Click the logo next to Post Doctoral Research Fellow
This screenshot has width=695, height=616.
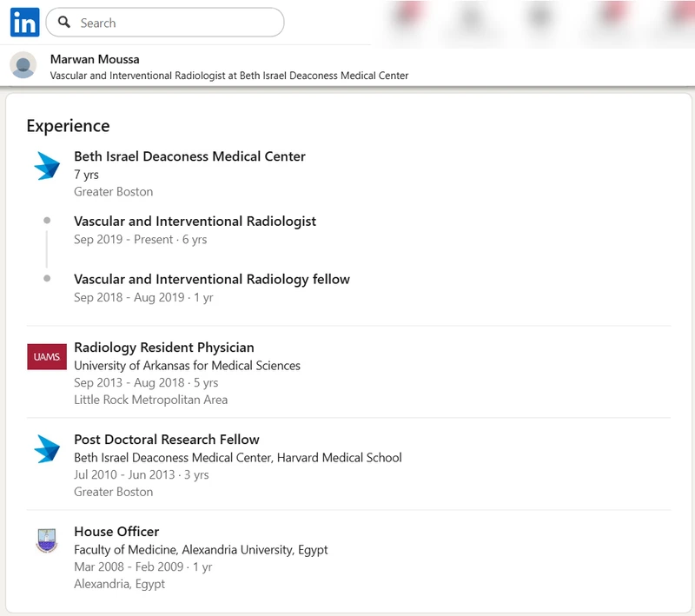(x=47, y=449)
